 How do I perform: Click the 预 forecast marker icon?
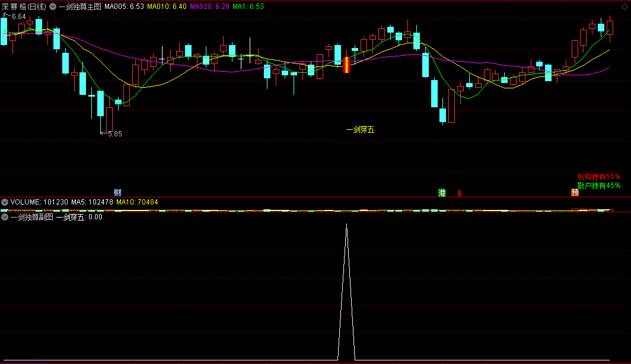[x=575, y=192]
